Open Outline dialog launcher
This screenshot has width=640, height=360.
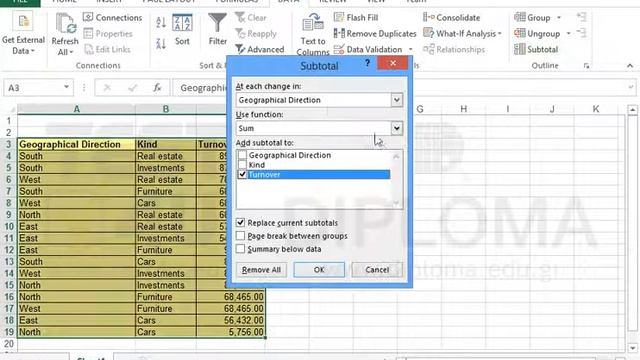(x=587, y=66)
